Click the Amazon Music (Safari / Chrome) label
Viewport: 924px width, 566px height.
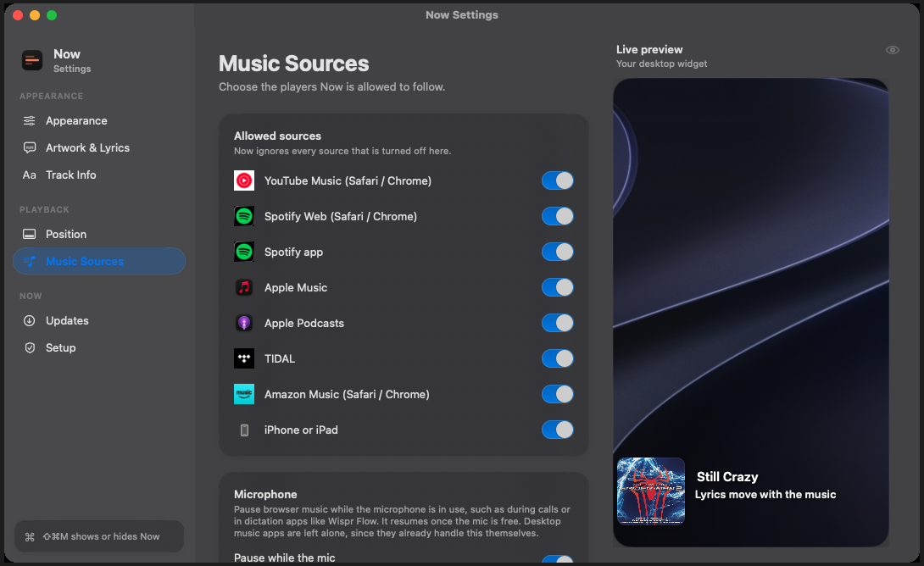tap(347, 395)
